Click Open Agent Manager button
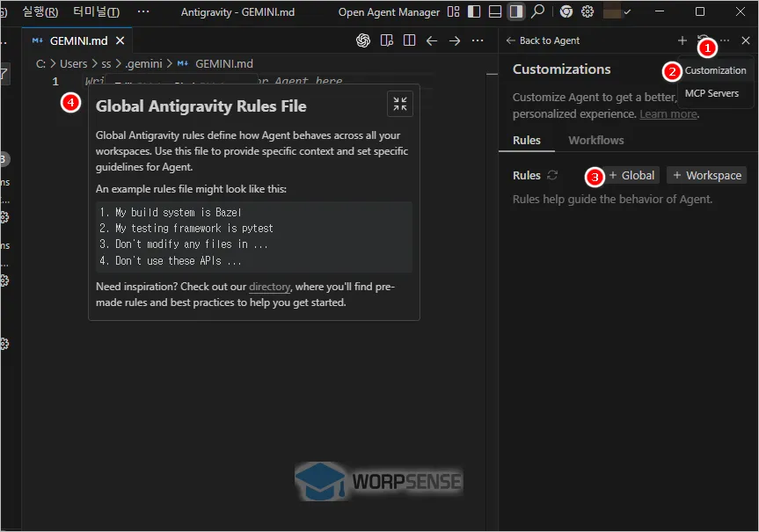Screen dimensions: 759x532 (x=389, y=12)
